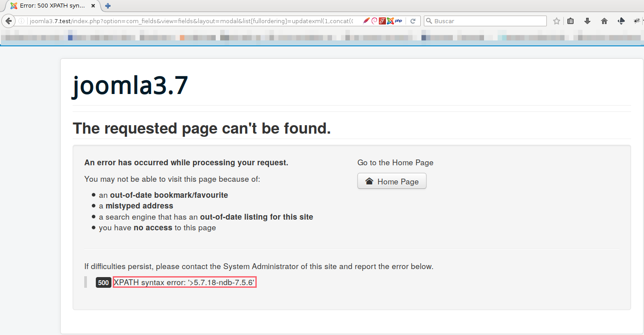This screenshot has height=335, width=644.
Task: Click the Debian swirl icon in address bar
Action: tap(374, 21)
